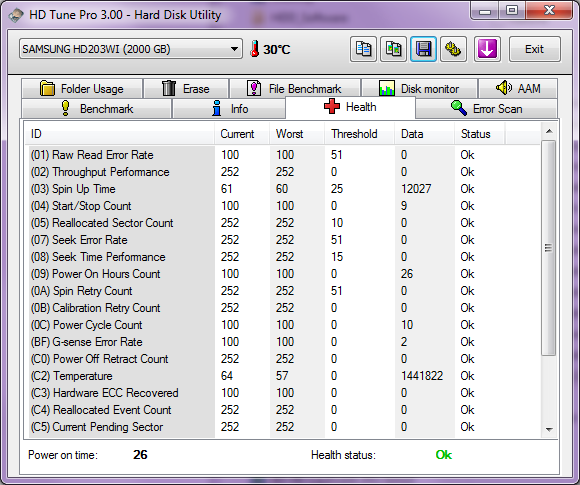
Task: Select the (0C) Power Cycle Count row
Action: 282,325
